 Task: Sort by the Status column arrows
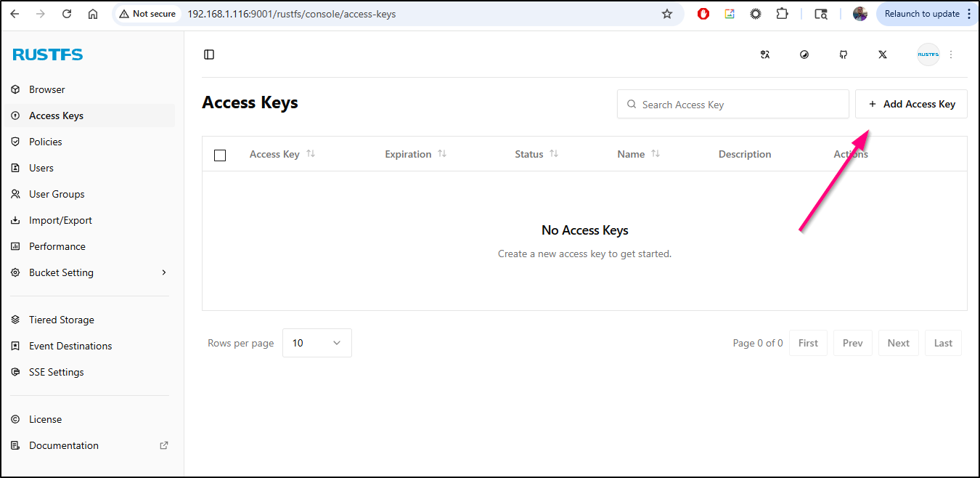pyautogui.click(x=553, y=154)
